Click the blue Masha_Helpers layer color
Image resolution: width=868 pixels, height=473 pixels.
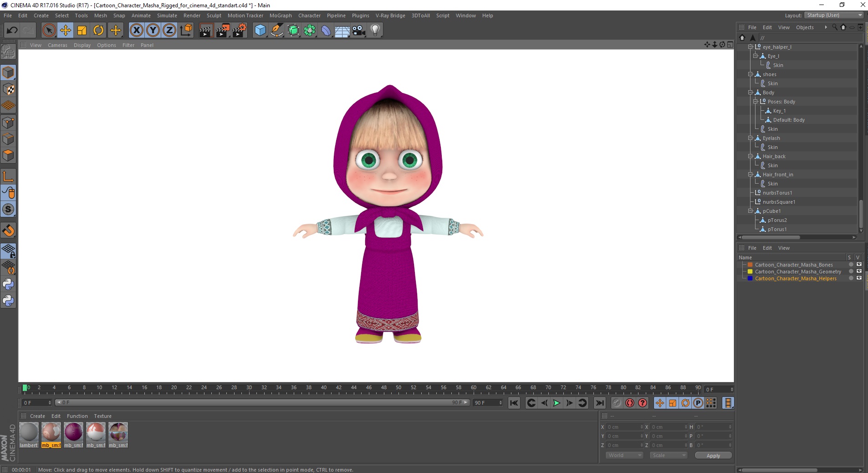pyautogui.click(x=750, y=278)
